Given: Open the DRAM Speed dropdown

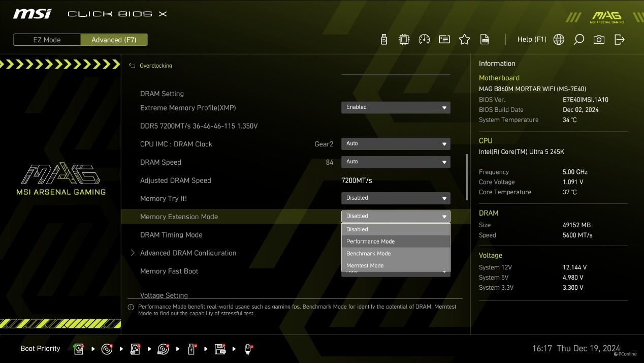Looking at the screenshot, I should click(395, 162).
